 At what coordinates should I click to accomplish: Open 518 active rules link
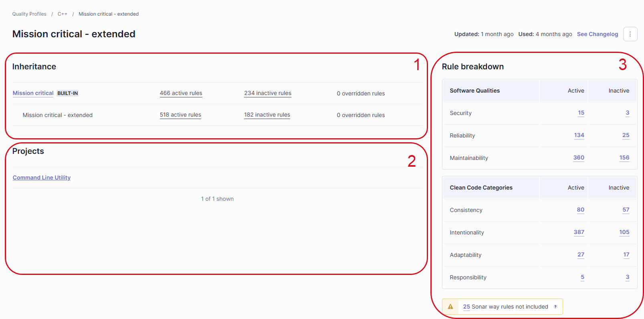(x=180, y=115)
